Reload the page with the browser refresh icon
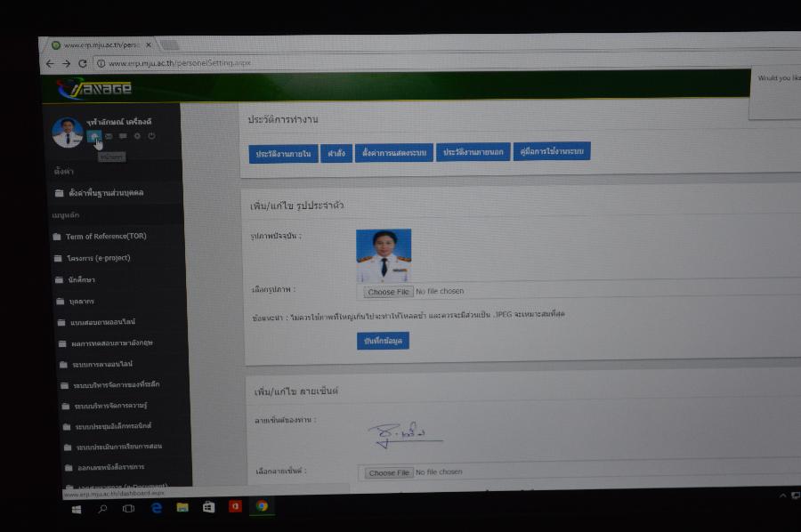 (x=83, y=63)
